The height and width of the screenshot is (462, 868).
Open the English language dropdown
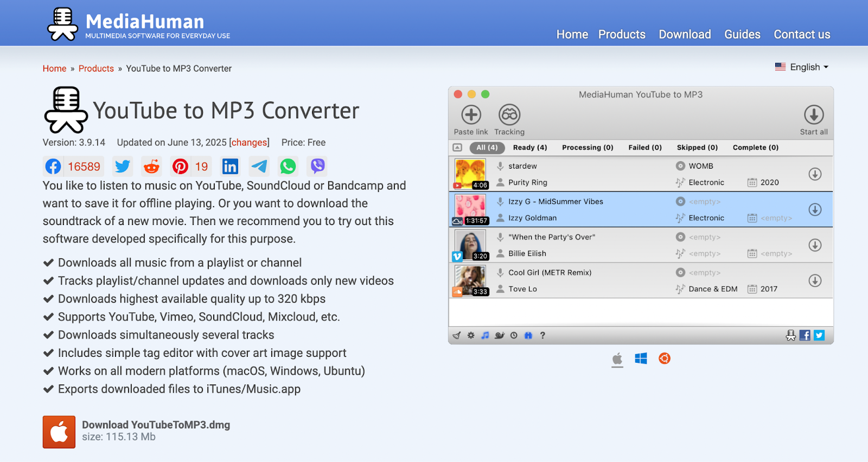point(802,67)
